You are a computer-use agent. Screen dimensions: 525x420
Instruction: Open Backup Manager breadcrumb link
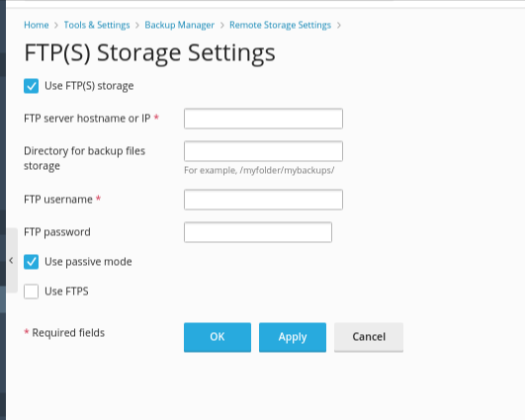pyautogui.click(x=180, y=25)
